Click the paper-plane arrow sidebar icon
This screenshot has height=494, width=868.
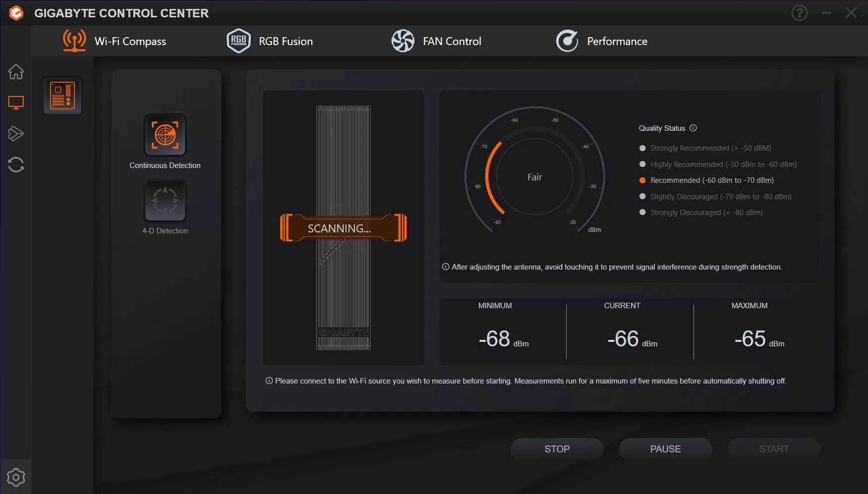(16, 133)
